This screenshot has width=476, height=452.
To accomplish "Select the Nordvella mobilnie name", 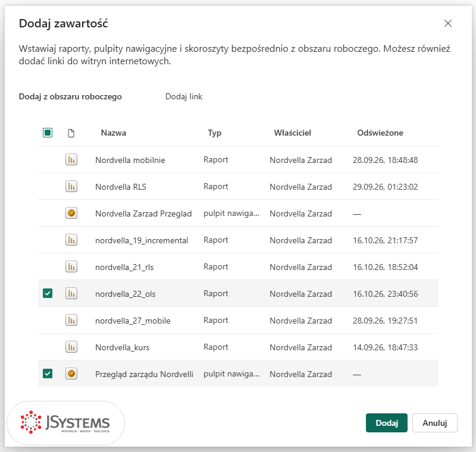I will click(x=130, y=160).
